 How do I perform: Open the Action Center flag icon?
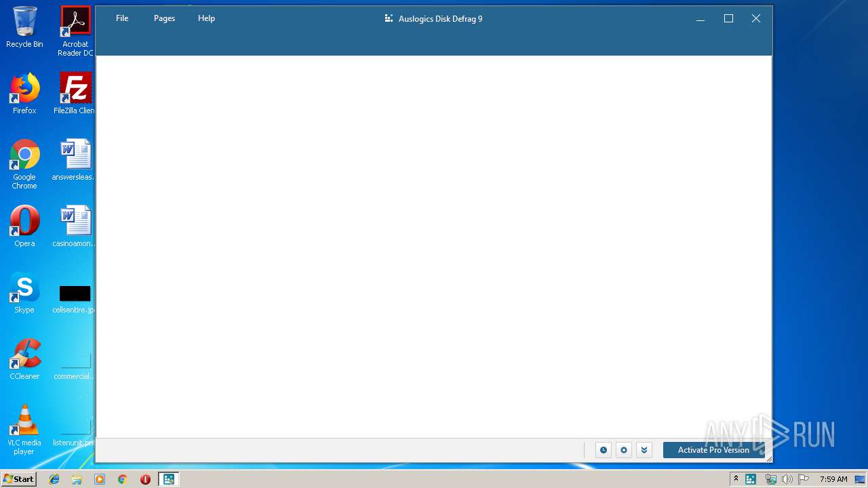tap(804, 479)
